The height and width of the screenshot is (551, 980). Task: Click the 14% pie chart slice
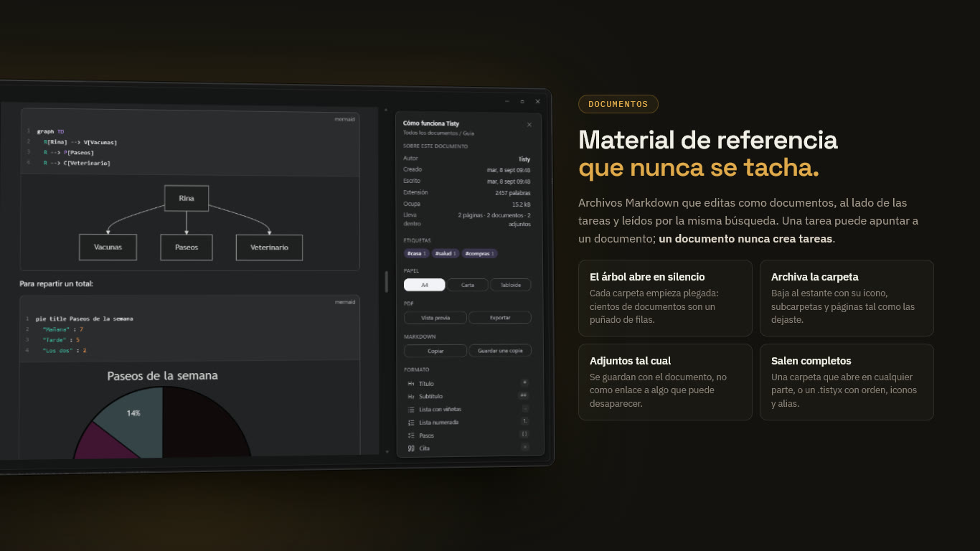pos(133,413)
